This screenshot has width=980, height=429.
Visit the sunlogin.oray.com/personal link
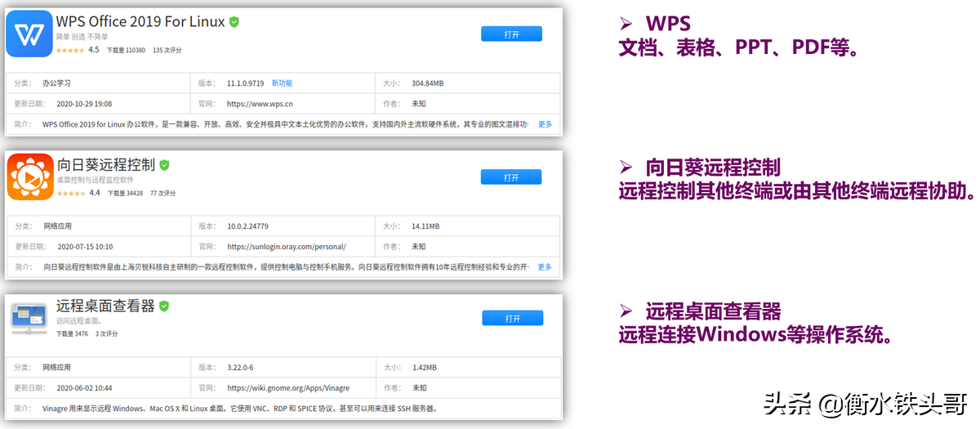[287, 246]
